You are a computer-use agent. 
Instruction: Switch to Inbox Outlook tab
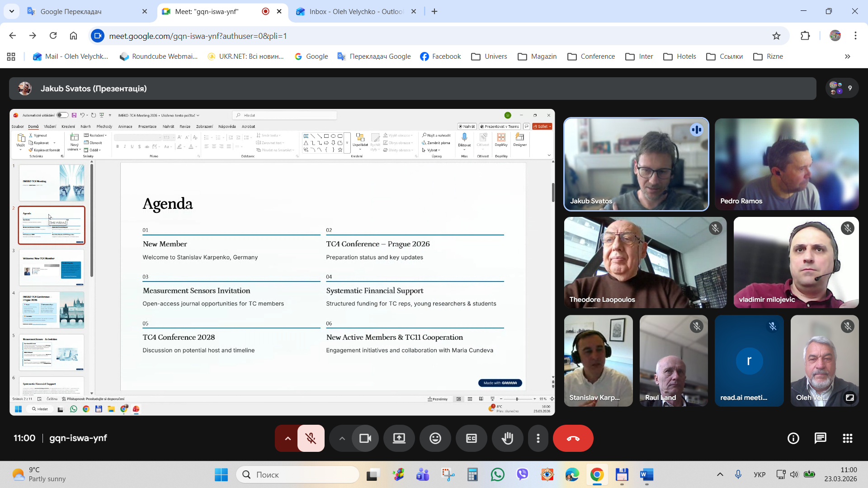click(356, 12)
